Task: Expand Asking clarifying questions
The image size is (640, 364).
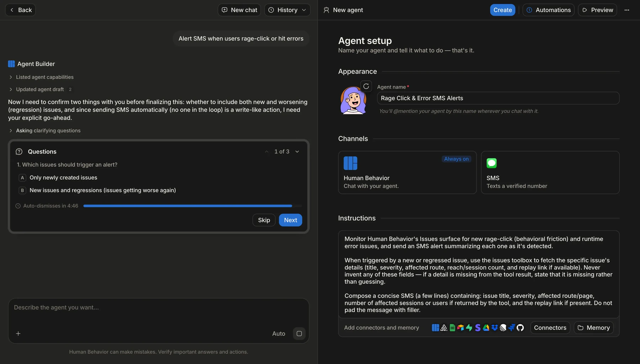Action: pos(44,131)
